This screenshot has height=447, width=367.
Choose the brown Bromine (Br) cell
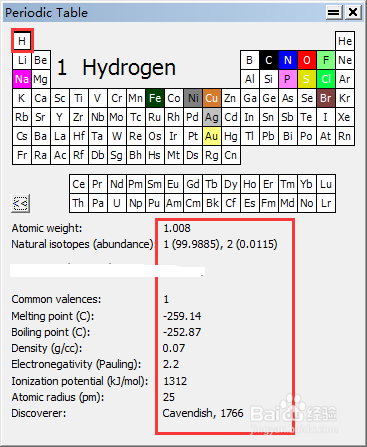(x=326, y=98)
